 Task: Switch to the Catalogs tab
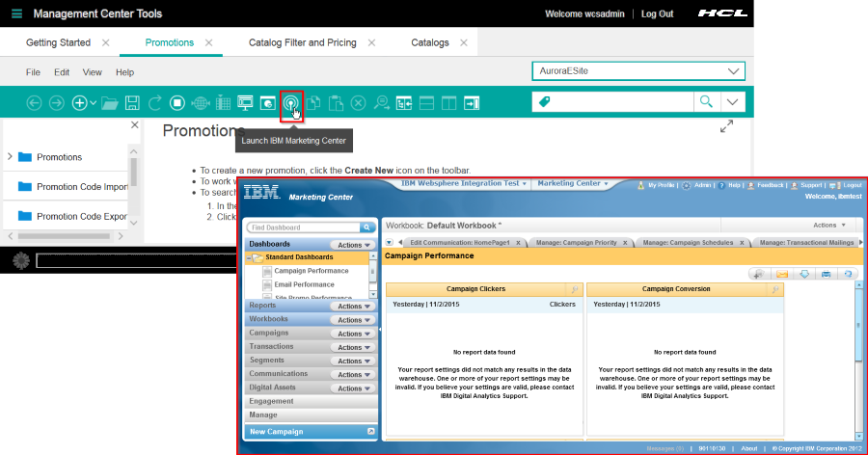click(x=429, y=42)
